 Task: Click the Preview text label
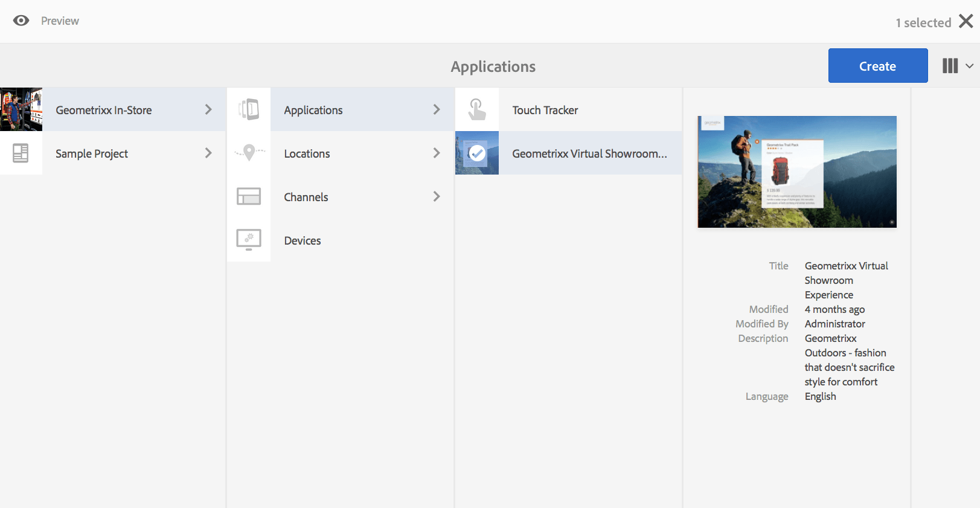60,21
